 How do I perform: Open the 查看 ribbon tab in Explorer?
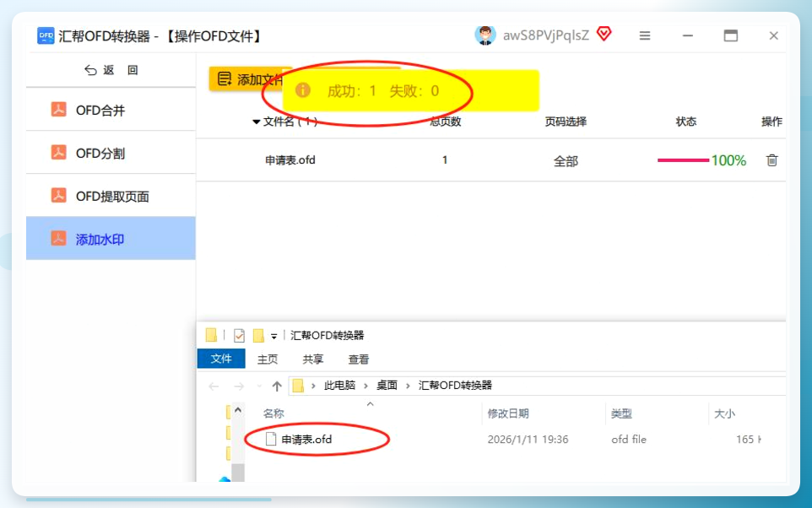[x=359, y=359]
